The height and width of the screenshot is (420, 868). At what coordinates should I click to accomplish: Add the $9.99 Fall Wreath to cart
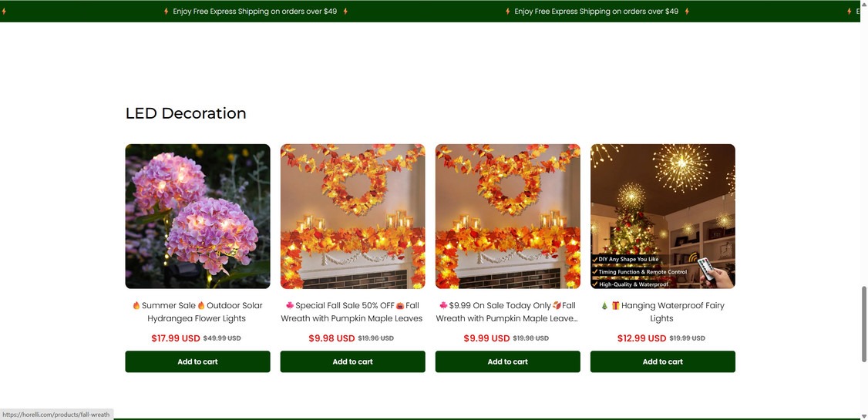click(508, 361)
